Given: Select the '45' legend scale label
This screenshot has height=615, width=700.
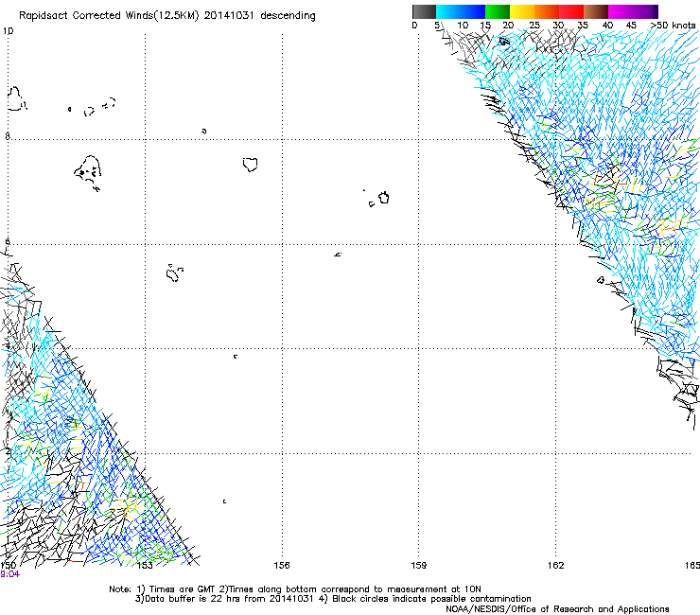Looking at the screenshot, I should pos(631,26).
